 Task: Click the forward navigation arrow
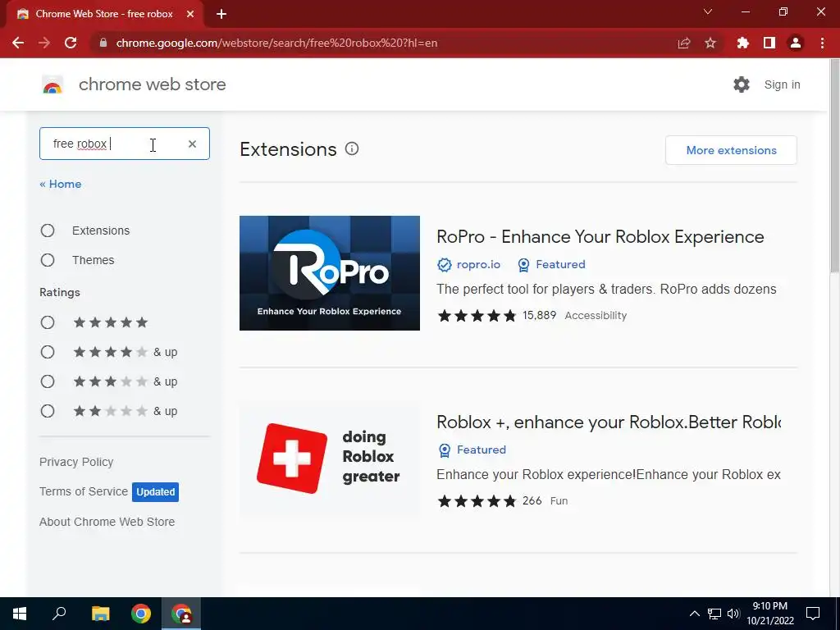click(x=44, y=43)
